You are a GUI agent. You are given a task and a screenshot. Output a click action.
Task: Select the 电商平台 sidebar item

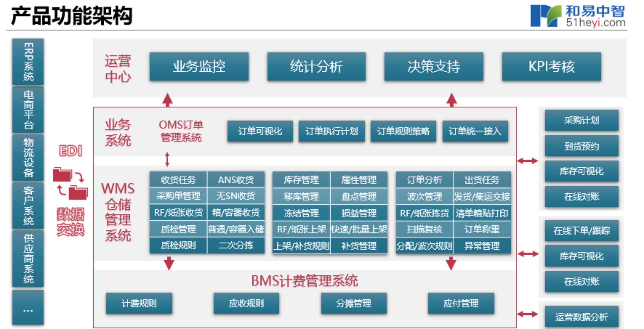[x=28, y=110]
